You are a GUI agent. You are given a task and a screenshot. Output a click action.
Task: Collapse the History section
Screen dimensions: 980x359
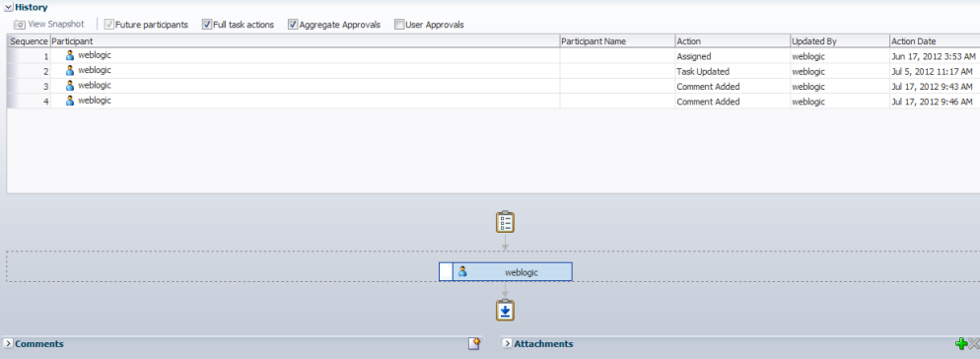pyautogui.click(x=8, y=8)
